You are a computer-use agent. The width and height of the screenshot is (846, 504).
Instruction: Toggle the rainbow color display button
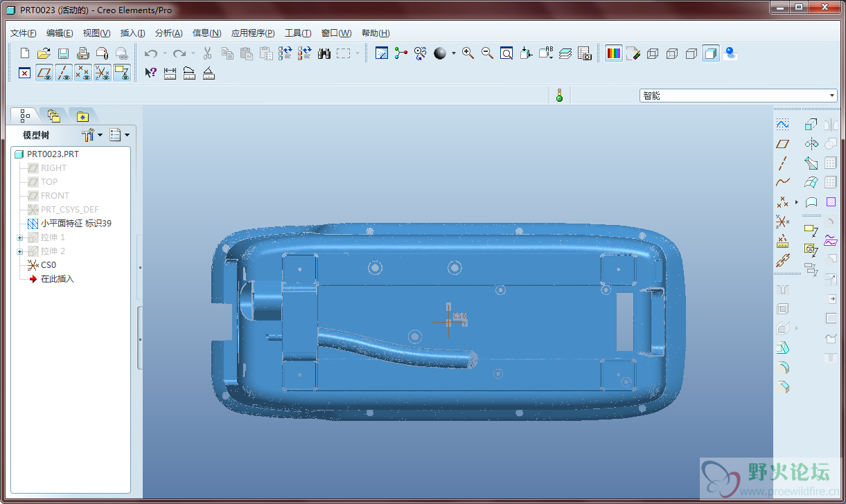click(613, 53)
